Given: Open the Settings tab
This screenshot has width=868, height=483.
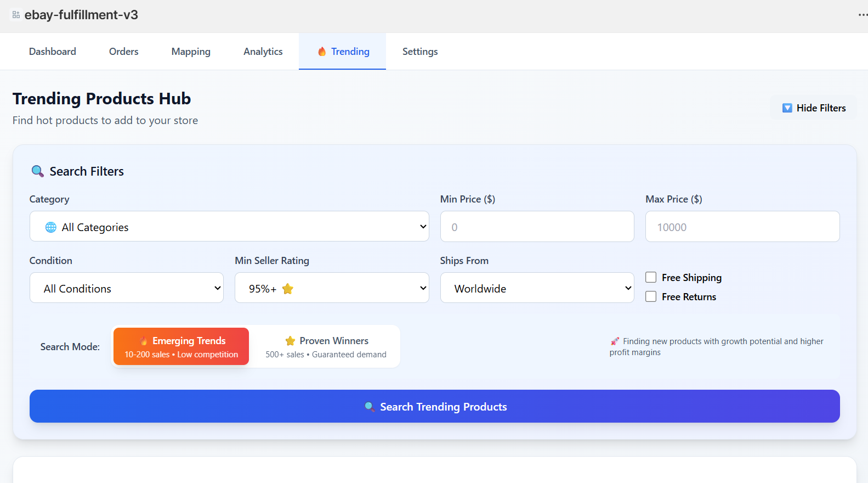Looking at the screenshot, I should 419,52.
